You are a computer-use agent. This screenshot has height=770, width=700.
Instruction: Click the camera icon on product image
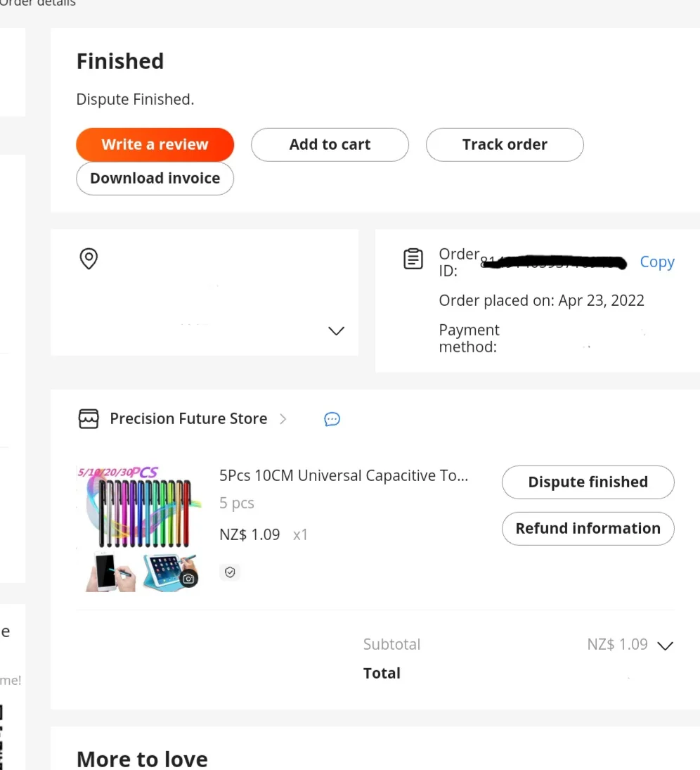188,578
